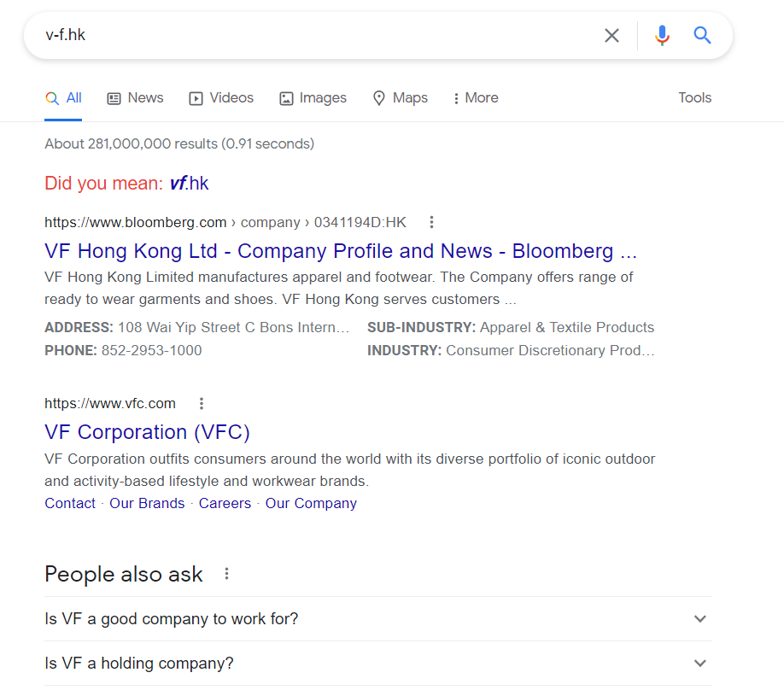
Task: Click the Videos tab play icon
Action: tap(196, 98)
